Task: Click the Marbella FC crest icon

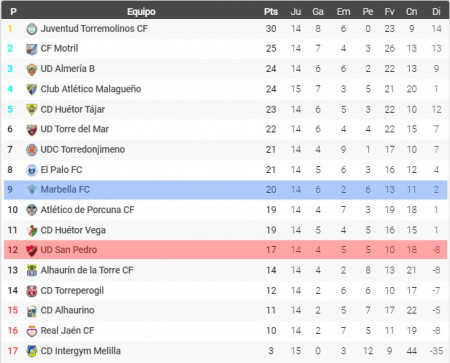Action: click(32, 190)
